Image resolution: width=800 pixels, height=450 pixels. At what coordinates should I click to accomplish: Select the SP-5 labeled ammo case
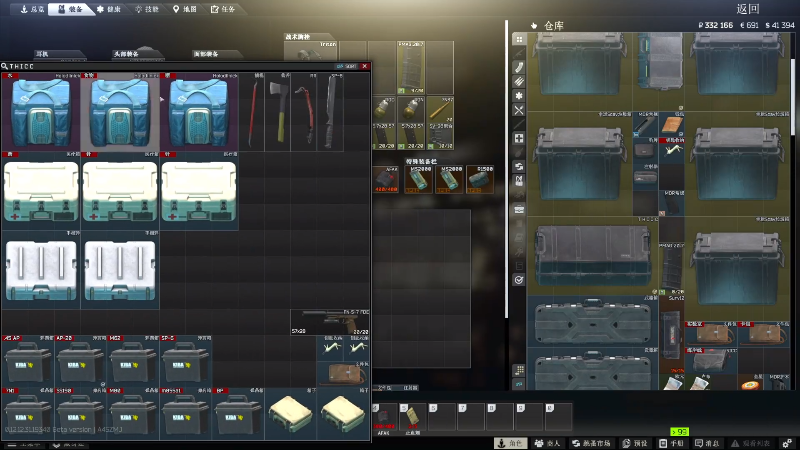[186, 361]
